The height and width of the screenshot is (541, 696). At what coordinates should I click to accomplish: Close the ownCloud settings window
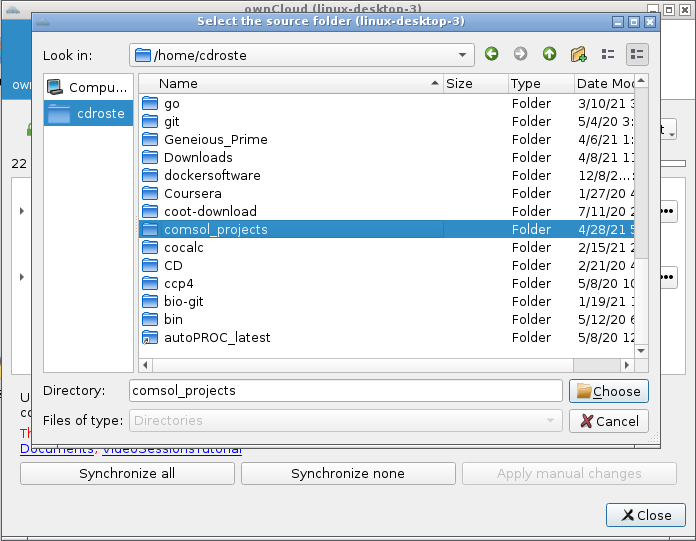coord(645,515)
